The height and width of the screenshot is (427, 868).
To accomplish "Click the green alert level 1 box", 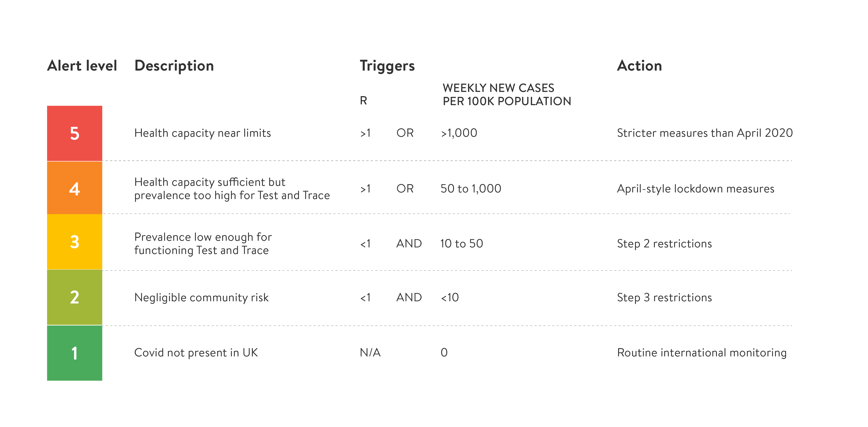I will click(x=74, y=353).
